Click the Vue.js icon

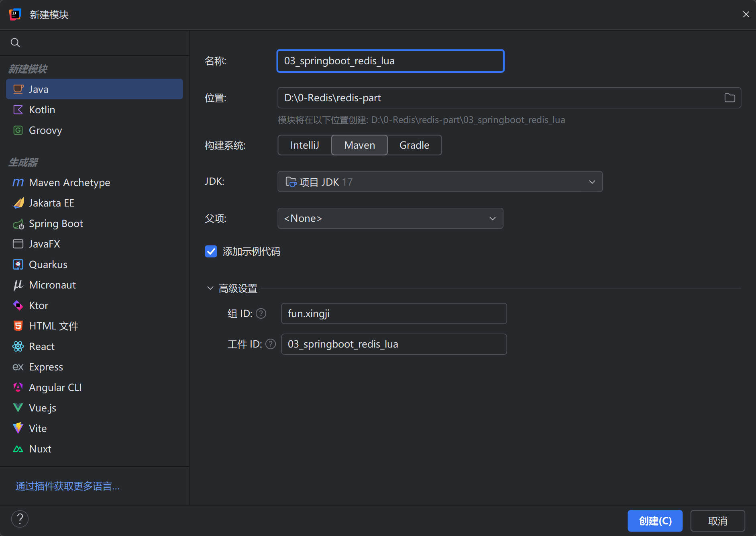pyautogui.click(x=18, y=408)
